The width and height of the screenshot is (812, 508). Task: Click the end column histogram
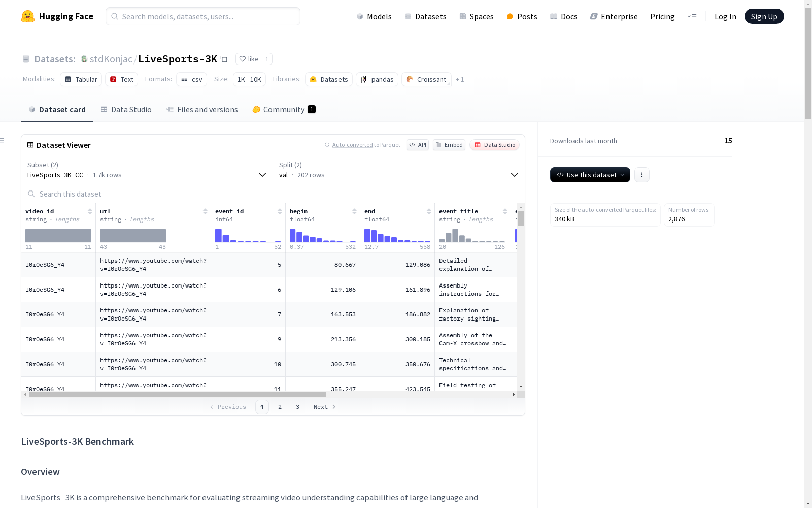397,235
